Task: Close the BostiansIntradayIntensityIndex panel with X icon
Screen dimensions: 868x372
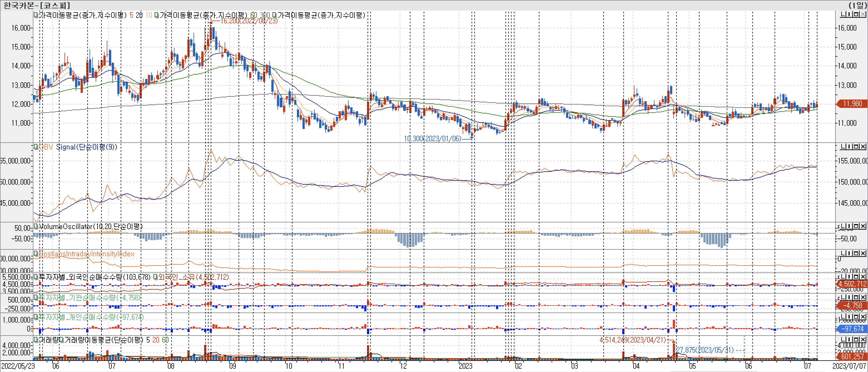Action: click(x=863, y=253)
